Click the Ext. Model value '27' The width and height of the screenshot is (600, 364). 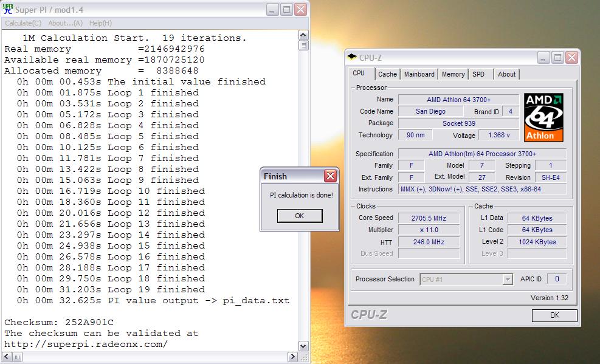(481, 177)
